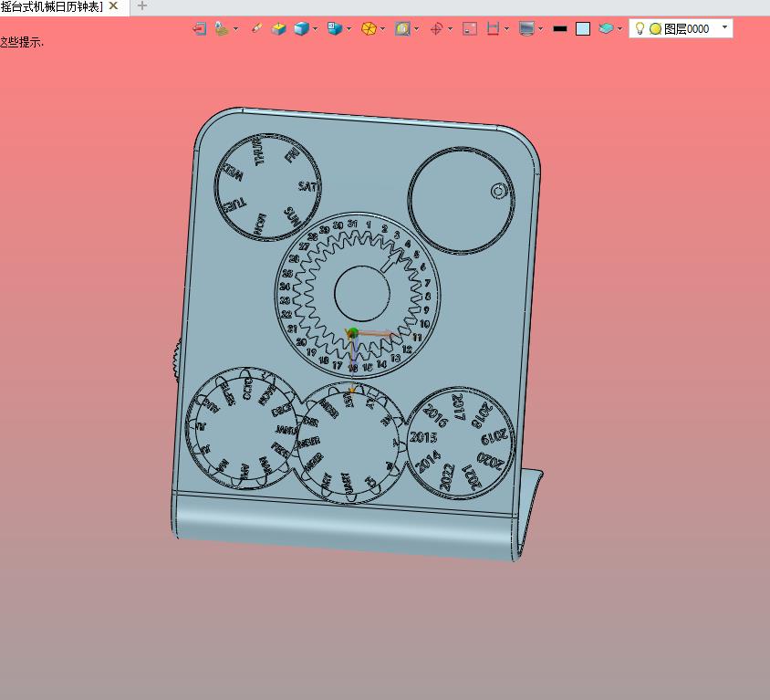
Task: Select the blue shaded cube display icon
Action: click(x=301, y=29)
